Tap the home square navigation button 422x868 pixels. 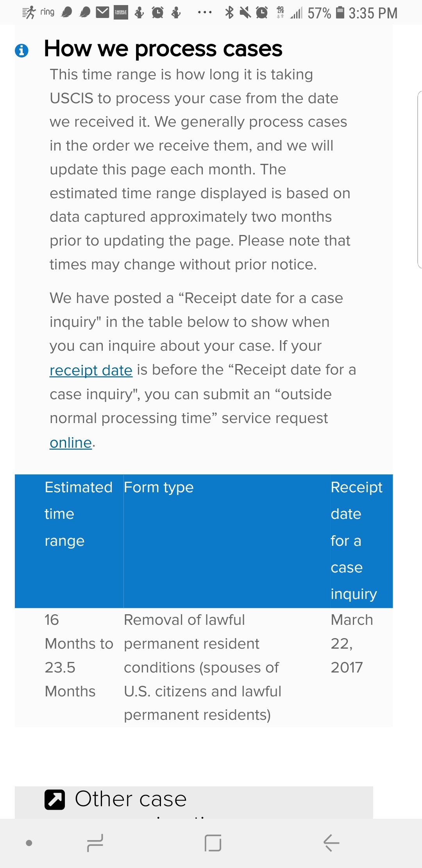213,843
